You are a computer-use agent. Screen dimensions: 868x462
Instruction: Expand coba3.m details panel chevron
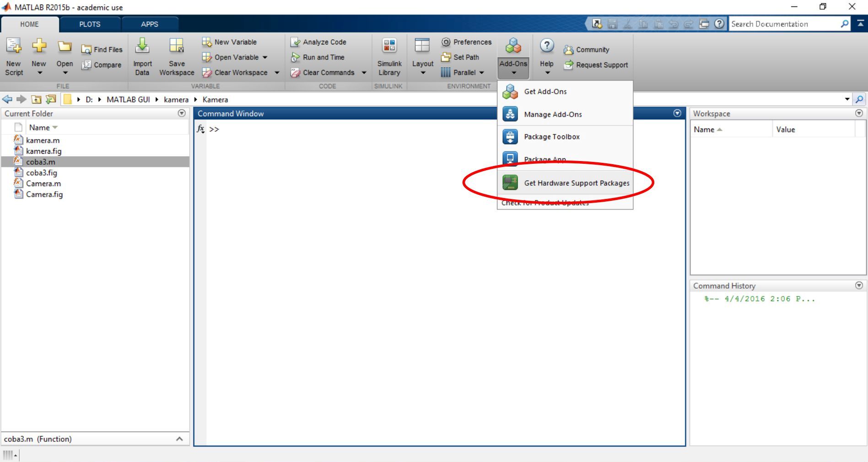[x=179, y=439]
